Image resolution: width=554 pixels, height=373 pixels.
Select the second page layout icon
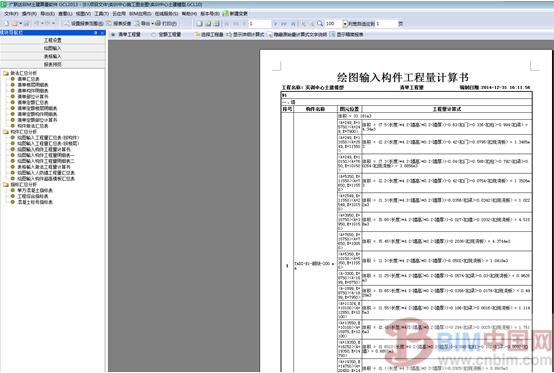[x=208, y=24]
